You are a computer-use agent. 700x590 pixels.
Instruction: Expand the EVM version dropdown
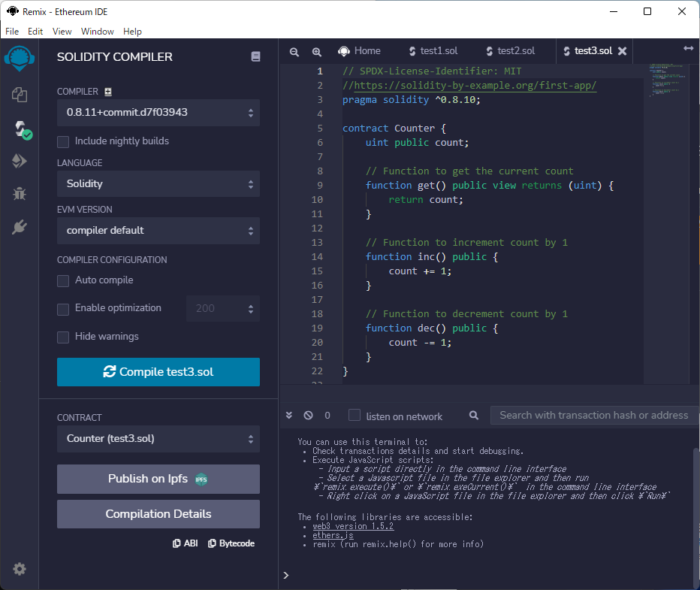[x=158, y=230]
